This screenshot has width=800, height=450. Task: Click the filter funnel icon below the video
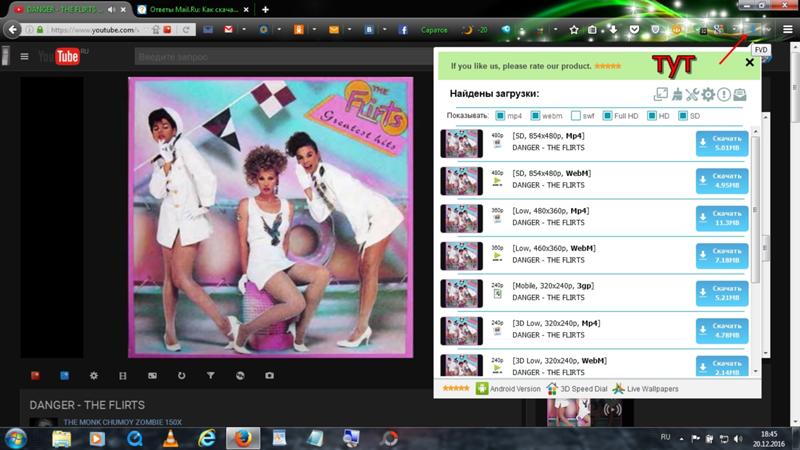pyautogui.click(x=211, y=376)
